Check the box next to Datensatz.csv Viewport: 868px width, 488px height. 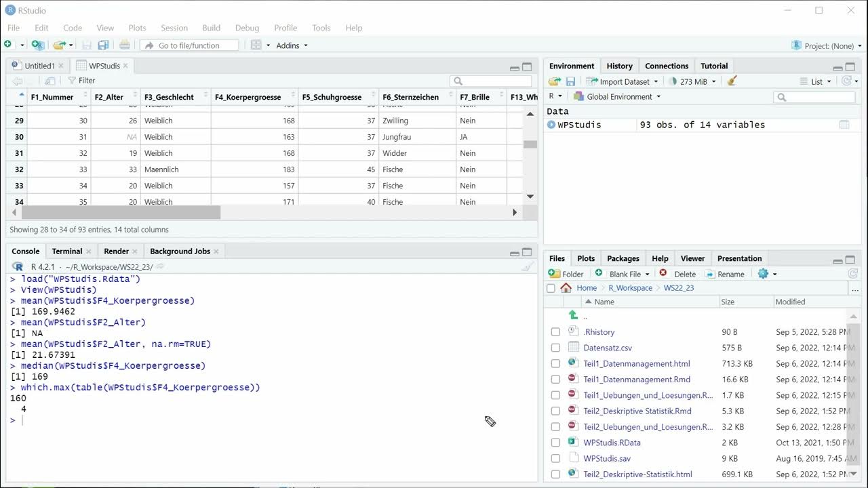point(555,348)
